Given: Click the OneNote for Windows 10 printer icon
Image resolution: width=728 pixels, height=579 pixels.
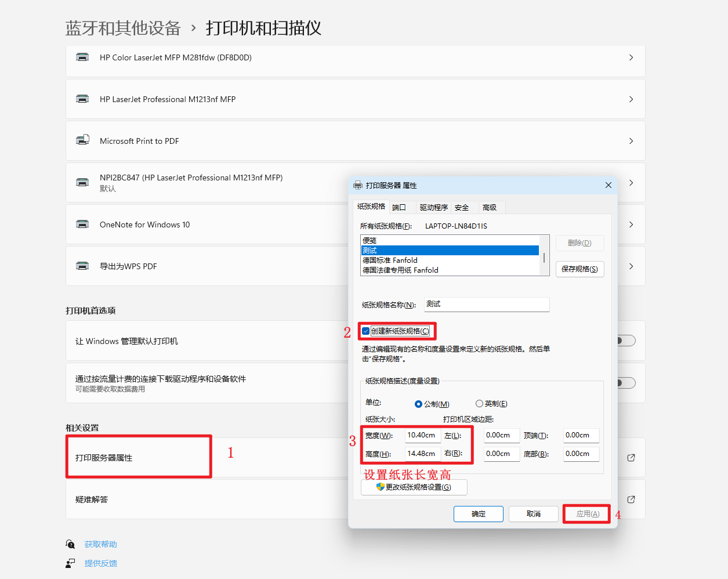Looking at the screenshot, I should [x=82, y=225].
